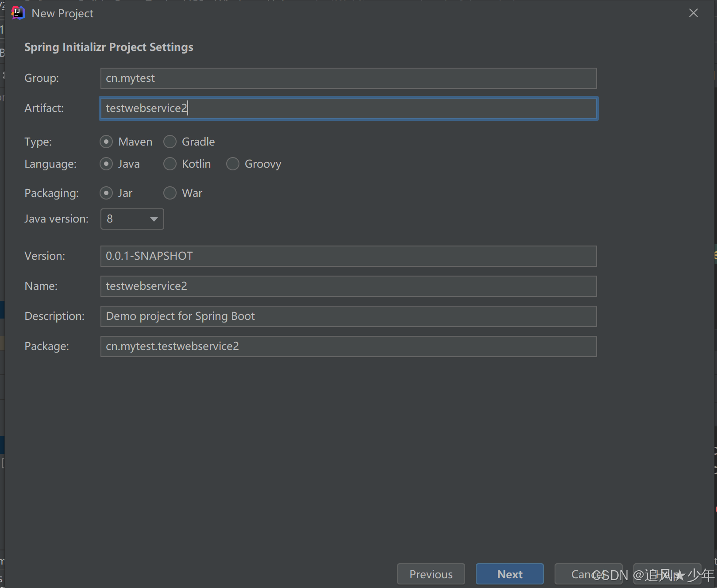Image resolution: width=717 pixels, height=588 pixels.
Task: Click the Description label
Action: 54,316
